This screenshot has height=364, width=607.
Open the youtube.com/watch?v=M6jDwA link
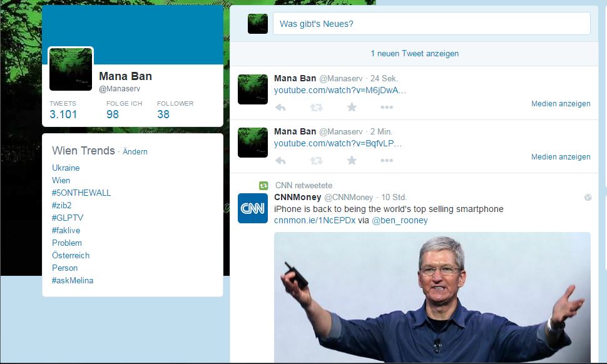pyautogui.click(x=340, y=91)
